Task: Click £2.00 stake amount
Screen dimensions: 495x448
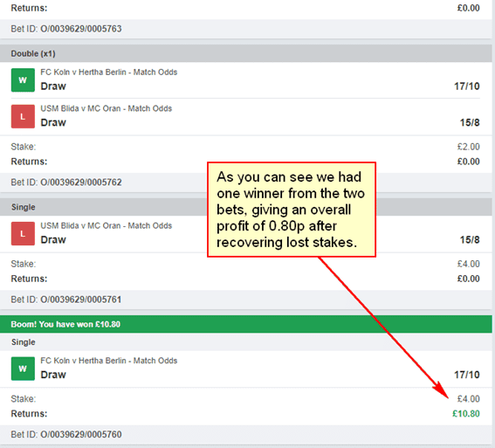Action: coord(469,147)
